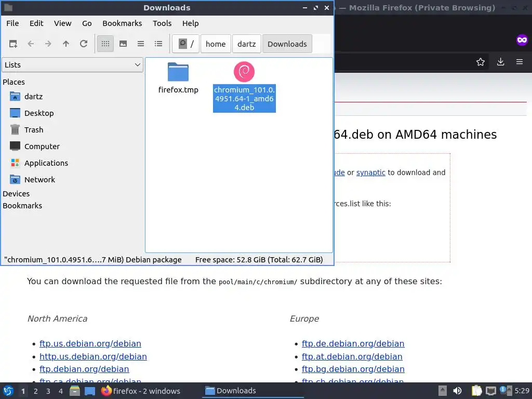Open clipboard manager tray icon
The width and height of the screenshot is (532, 399).
coord(476,391)
